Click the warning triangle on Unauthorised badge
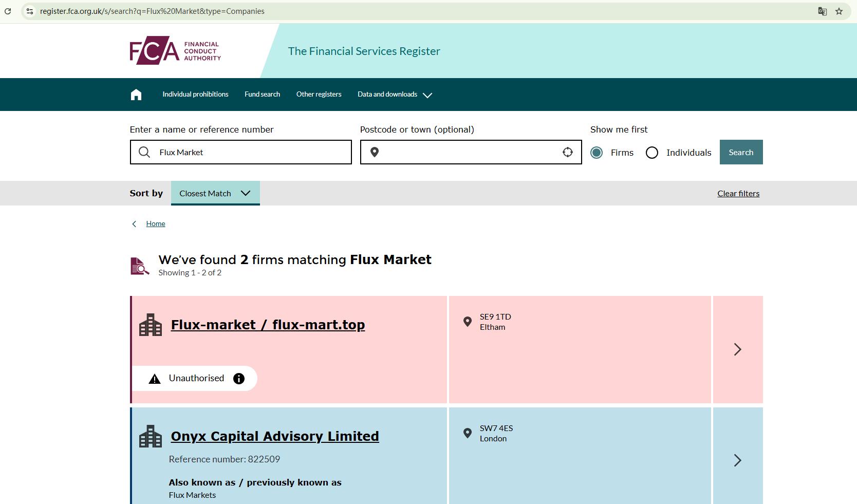 click(155, 379)
